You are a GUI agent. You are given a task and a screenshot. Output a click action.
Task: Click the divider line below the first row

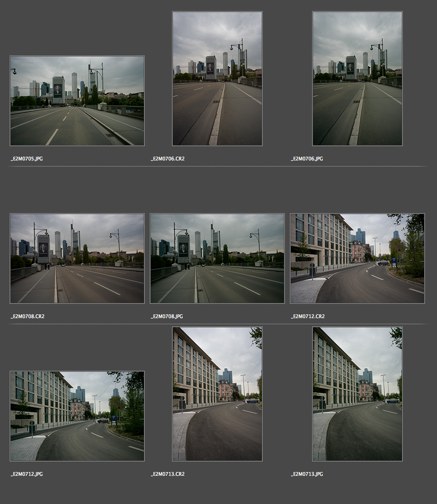217,166
